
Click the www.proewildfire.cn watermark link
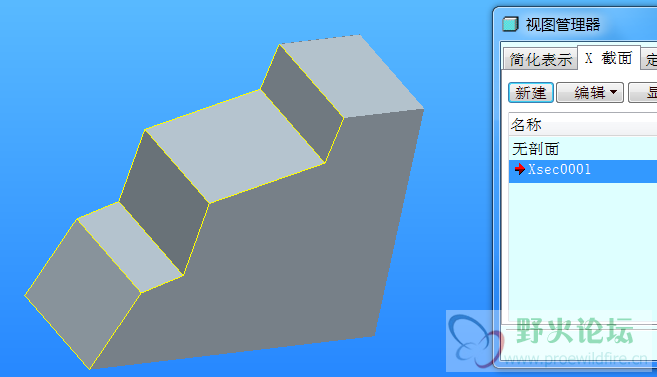(575, 359)
